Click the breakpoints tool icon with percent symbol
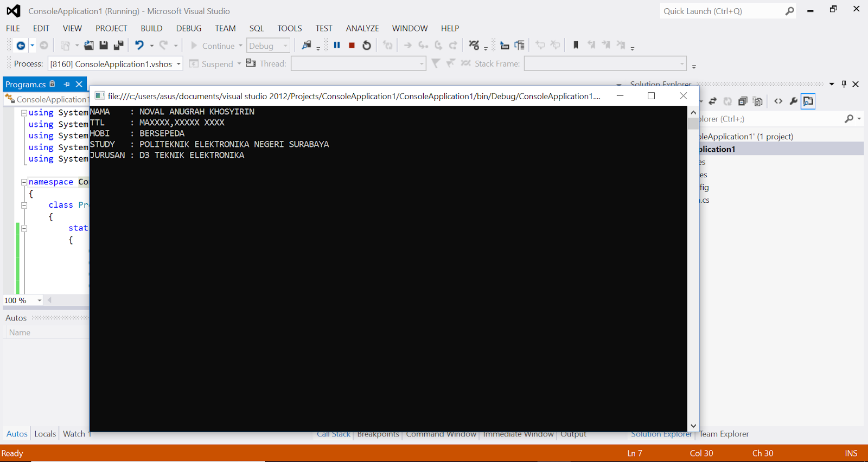Viewport: 868px width, 462px height. pyautogui.click(x=474, y=46)
